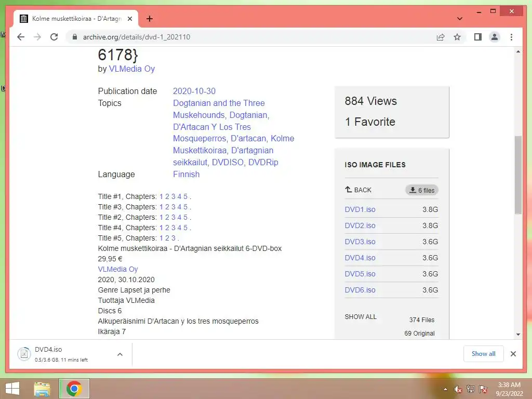Open Title #2 chapter 3 link
The width and height of the screenshot is (532, 399).
pyautogui.click(x=174, y=217)
